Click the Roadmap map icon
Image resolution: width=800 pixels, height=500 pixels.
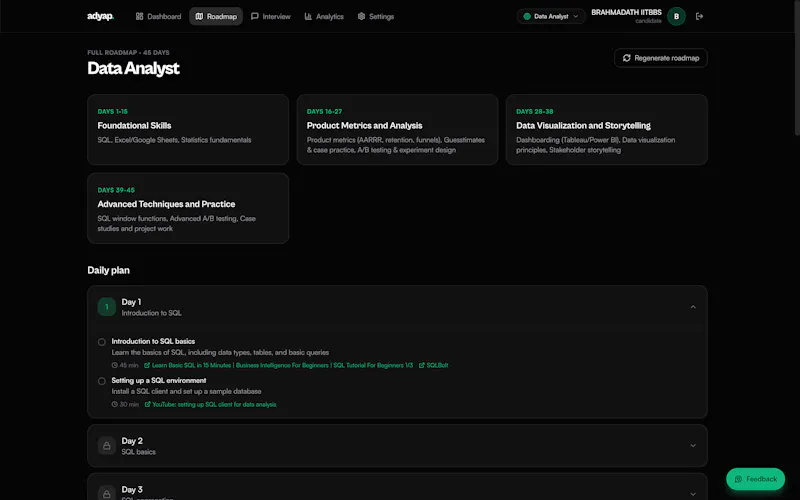point(199,16)
